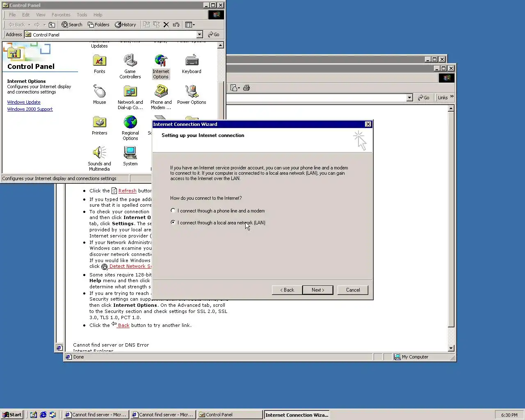Screen dimensions: 525x420
Task: Open the Favorites menu in Control Panel
Action: [61, 15]
